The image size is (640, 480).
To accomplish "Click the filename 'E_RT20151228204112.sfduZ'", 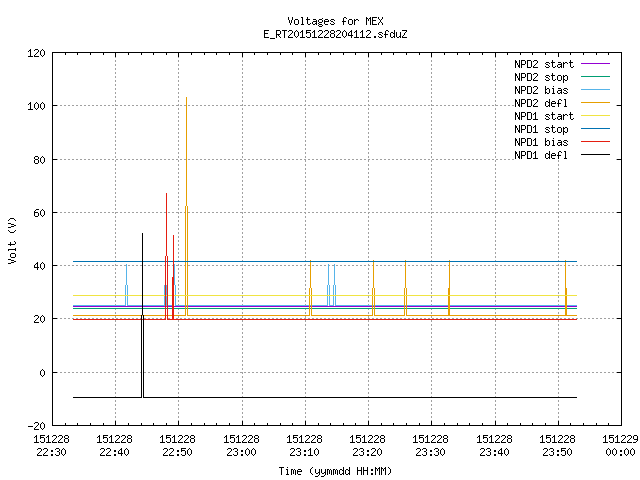I will click(335, 34).
